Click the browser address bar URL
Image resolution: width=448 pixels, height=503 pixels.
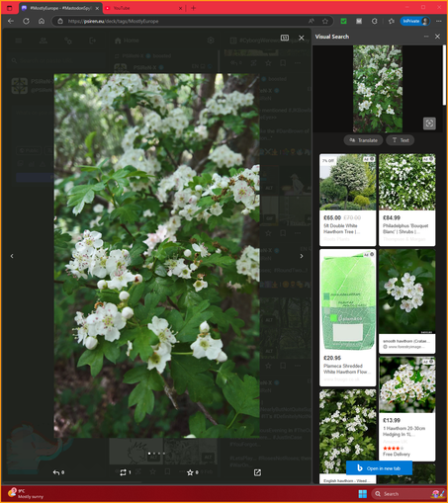tap(113, 21)
